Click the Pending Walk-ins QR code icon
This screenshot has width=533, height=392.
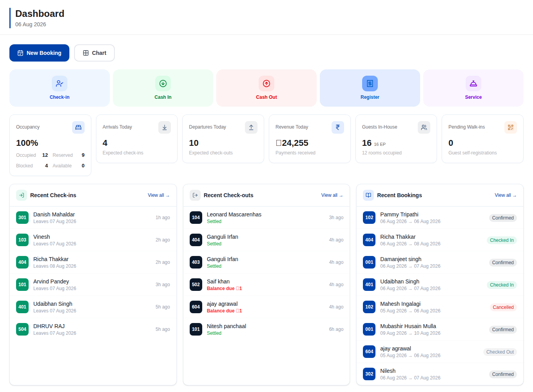tap(511, 127)
